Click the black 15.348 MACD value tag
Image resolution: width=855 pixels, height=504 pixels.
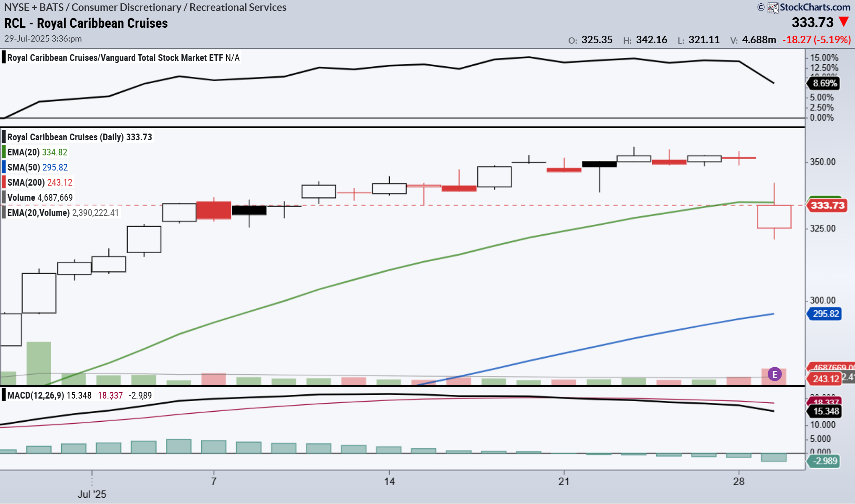[826, 411]
